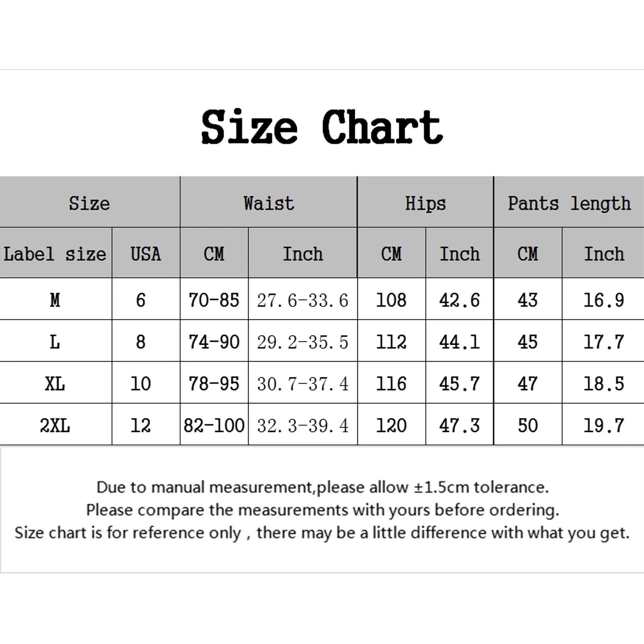Click hips inch value 47.3

coord(459,425)
